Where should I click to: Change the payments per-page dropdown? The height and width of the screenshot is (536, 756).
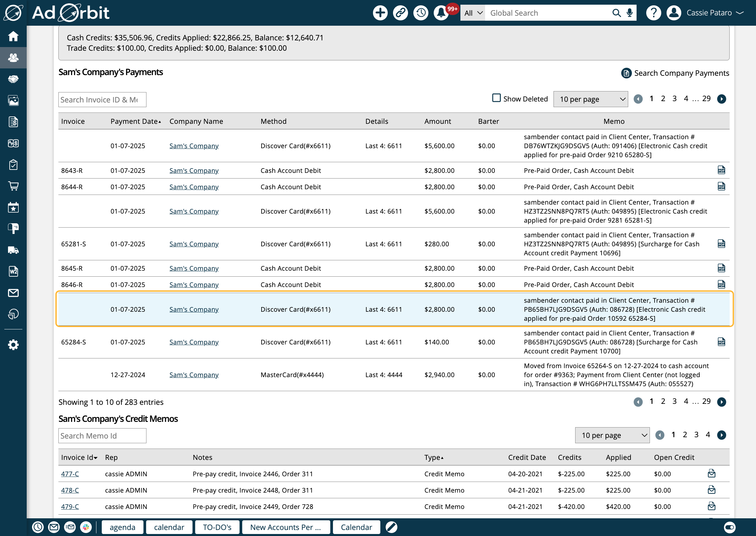591,99
